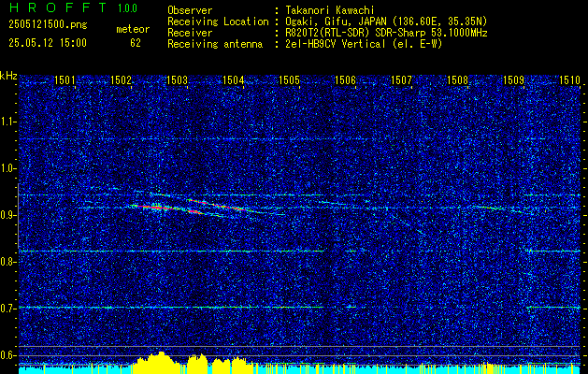
Task: Select the filename 2505121500.png
Action: pyautogui.click(x=48, y=25)
